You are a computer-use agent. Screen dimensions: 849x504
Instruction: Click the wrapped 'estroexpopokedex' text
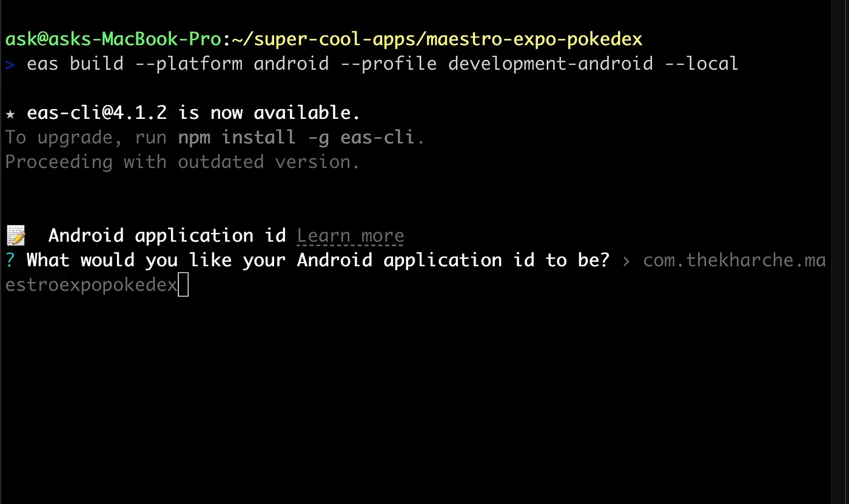pyautogui.click(x=91, y=285)
